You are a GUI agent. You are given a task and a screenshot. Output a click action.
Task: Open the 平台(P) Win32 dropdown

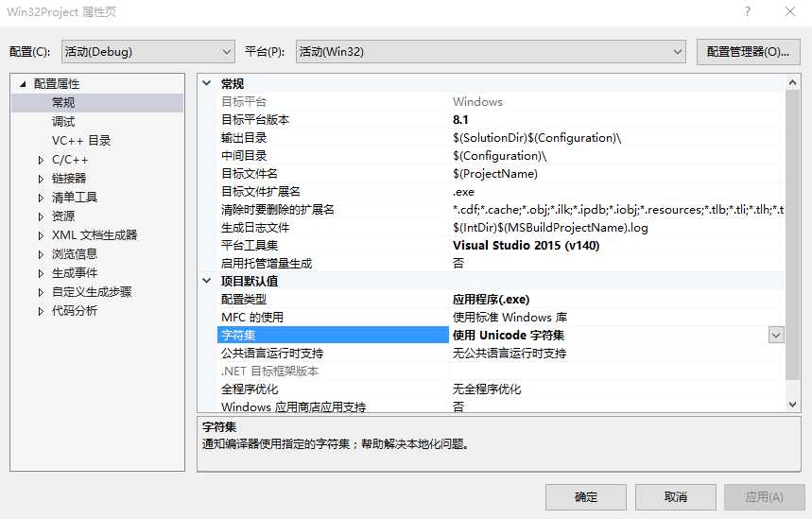[x=491, y=52]
